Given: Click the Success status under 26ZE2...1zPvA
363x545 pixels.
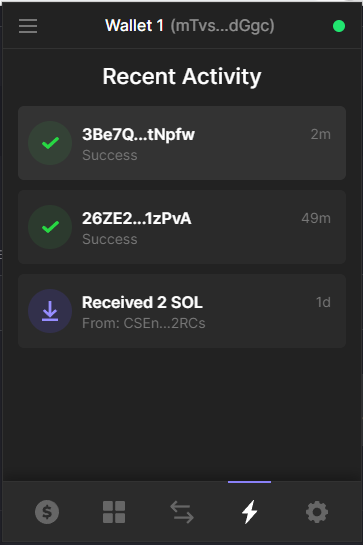Looking at the screenshot, I should pyautogui.click(x=110, y=239).
